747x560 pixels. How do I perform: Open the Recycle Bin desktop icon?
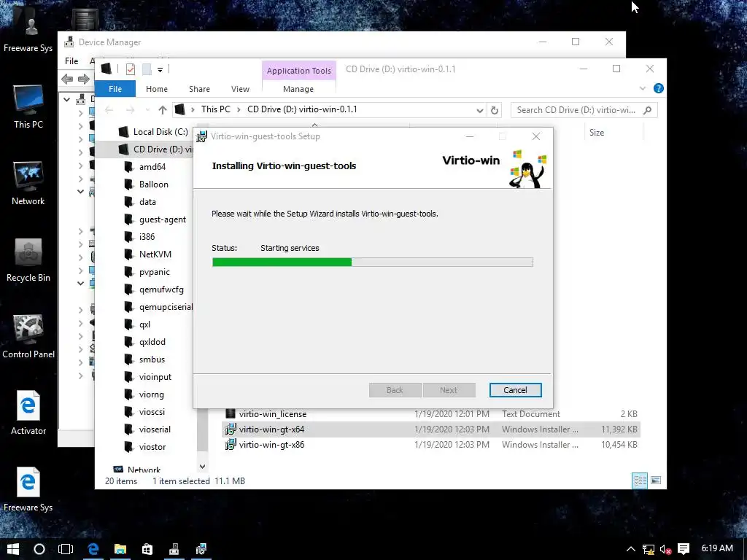tap(28, 260)
